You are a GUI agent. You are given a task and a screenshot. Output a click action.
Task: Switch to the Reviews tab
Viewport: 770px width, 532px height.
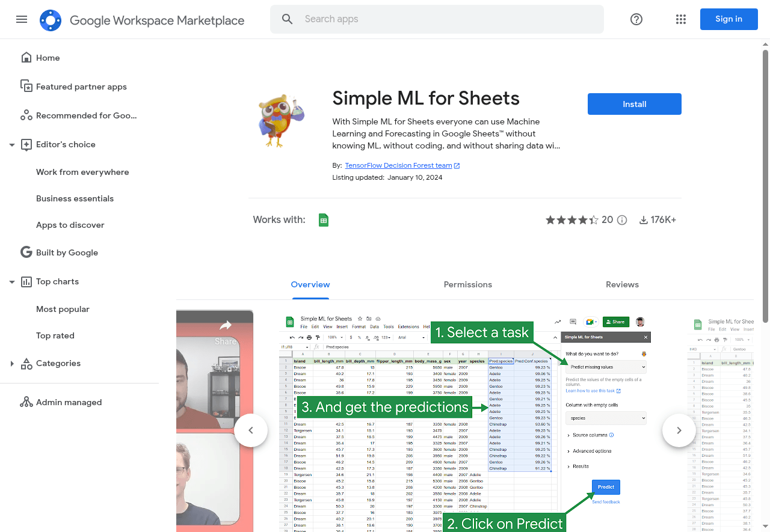[622, 284]
